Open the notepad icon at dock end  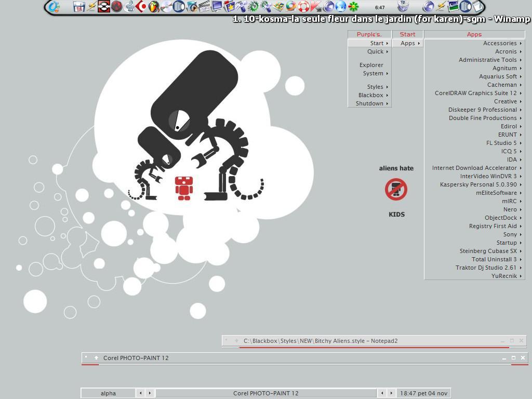(478, 6)
